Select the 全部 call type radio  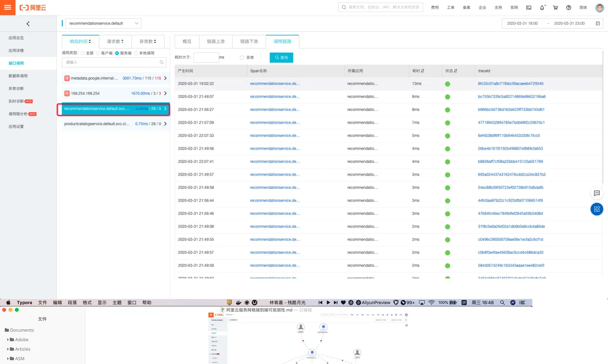[x=83, y=53]
